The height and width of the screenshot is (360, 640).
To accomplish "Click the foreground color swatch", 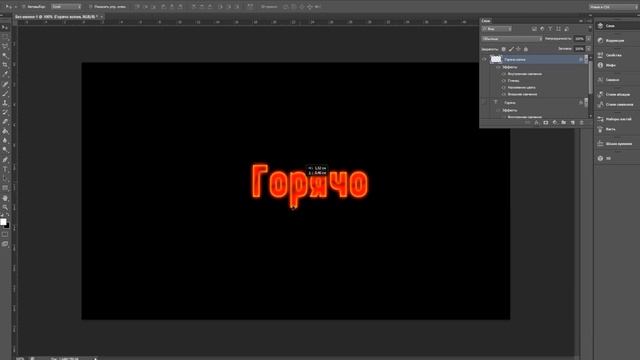I will coord(3,222).
